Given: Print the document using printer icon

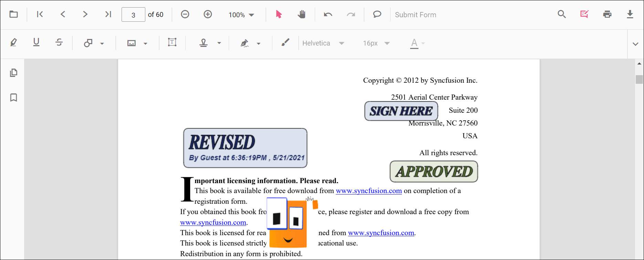Looking at the screenshot, I should coord(607,14).
